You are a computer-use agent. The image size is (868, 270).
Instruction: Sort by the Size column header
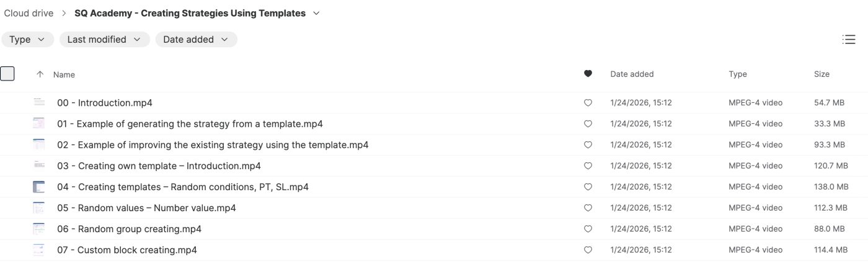[821, 74]
